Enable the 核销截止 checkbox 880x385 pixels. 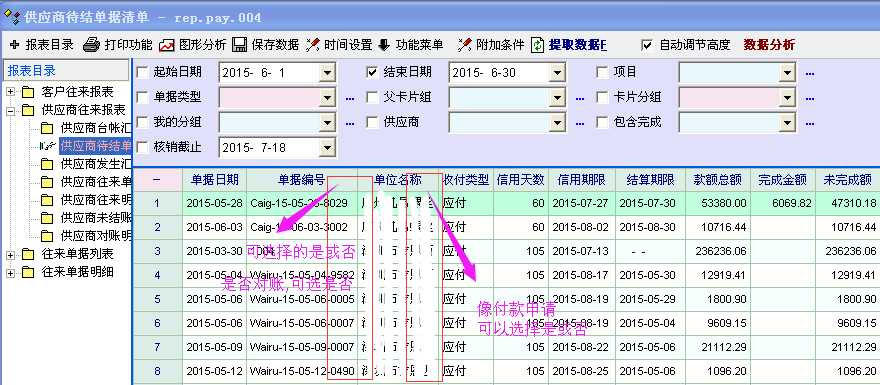click(143, 147)
